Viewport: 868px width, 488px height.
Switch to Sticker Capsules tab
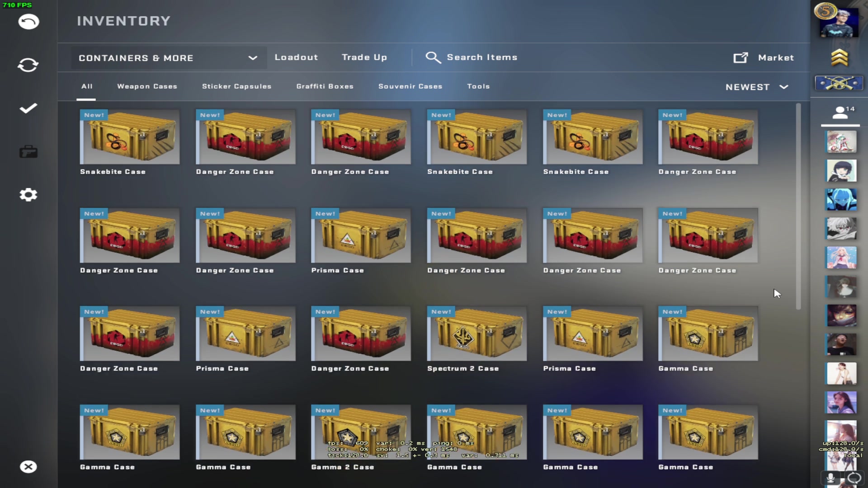(236, 86)
